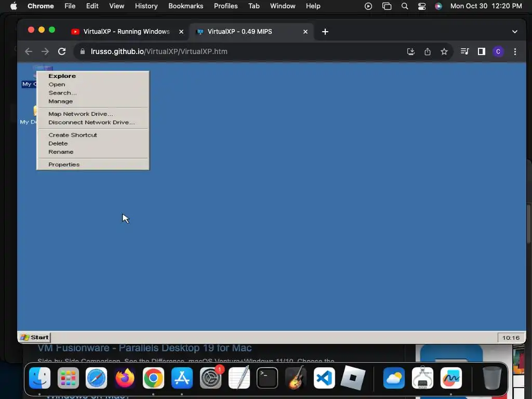Screen dimensions: 532x399
Task: Open the Bookmarks menu
Action: click(x=185, y=6)
